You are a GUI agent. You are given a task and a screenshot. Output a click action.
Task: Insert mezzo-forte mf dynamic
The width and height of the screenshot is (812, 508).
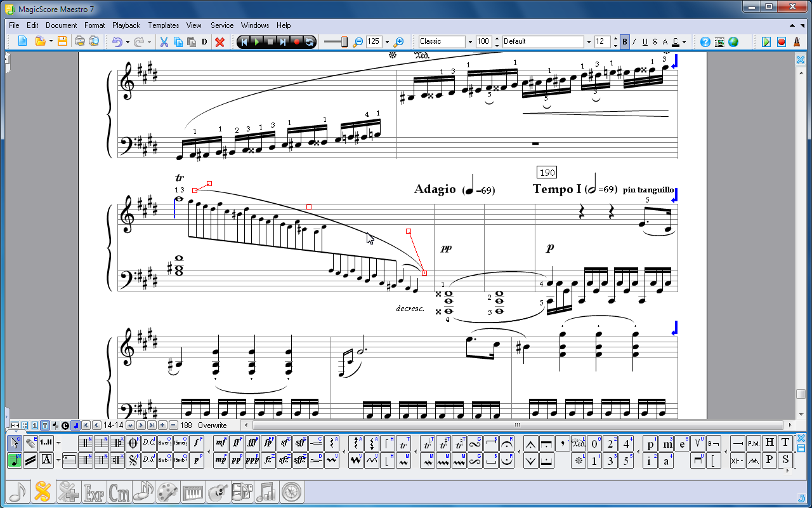[221, 443]
